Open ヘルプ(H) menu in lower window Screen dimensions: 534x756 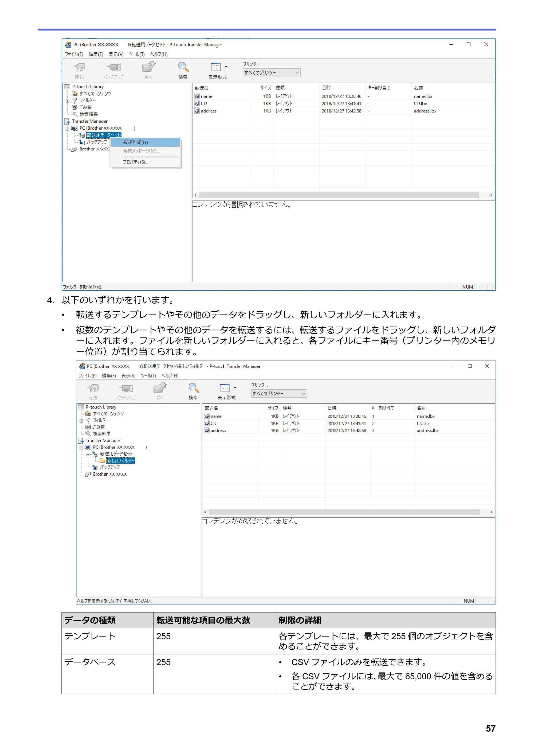(170, 376)
